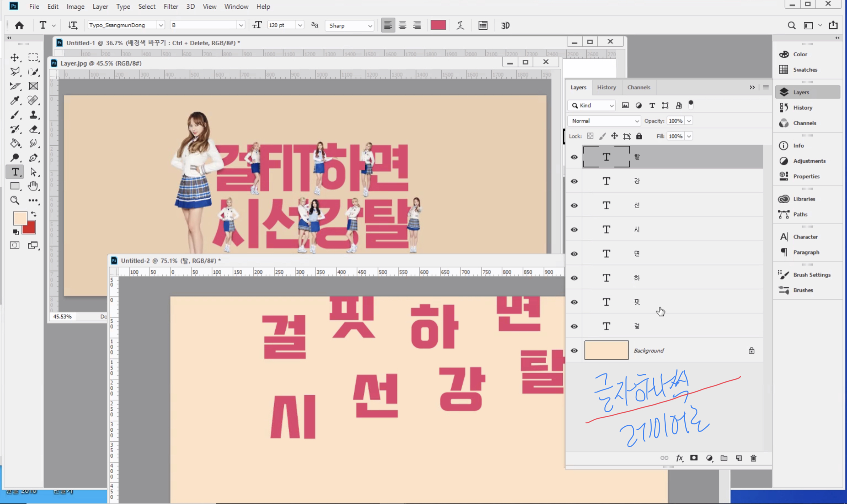
Task: Select the Eraser tool
Action: click(34, 129)
